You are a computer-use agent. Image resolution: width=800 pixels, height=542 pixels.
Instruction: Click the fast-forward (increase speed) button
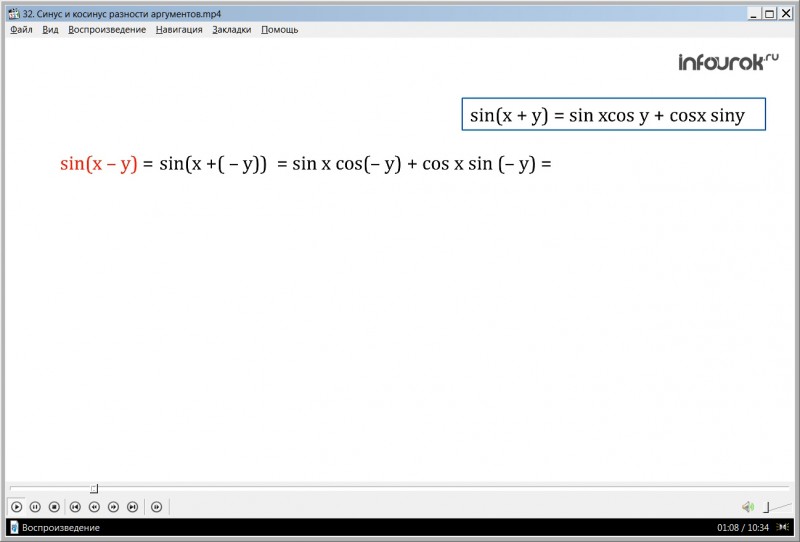(113, 507)
